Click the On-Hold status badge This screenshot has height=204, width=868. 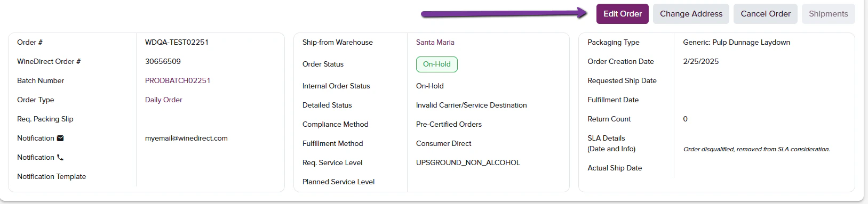click(x=436, y=64)
